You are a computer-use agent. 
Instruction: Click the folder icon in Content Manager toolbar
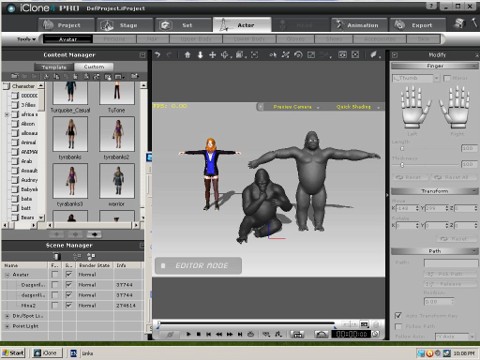pos(14,76)
